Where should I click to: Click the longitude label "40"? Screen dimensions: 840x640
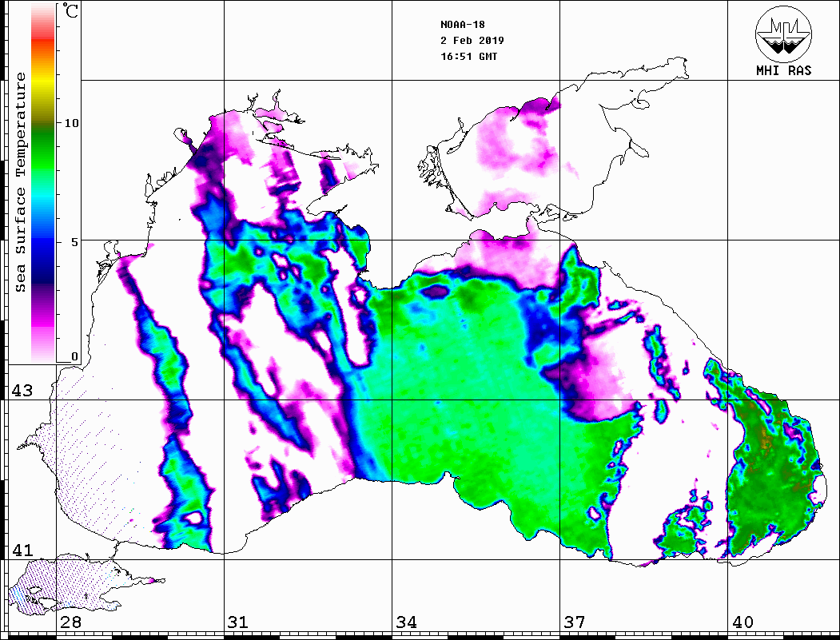(x=742, y=622)
